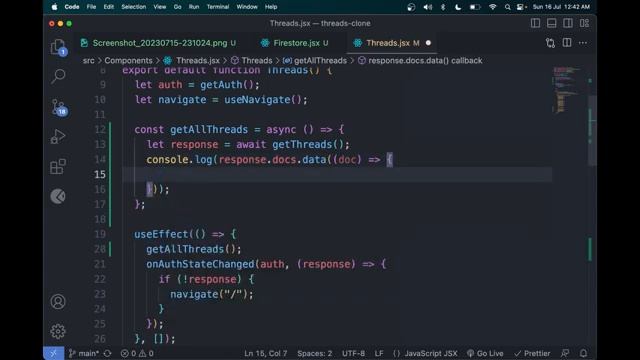Toggle the secondary side bar layout icon

click(568, 23)
